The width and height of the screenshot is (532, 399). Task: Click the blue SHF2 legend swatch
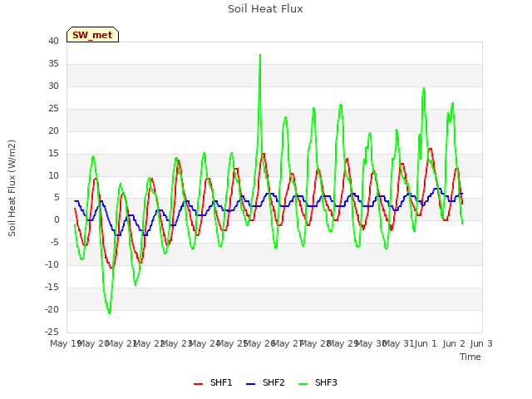pyautogui.click(x=250, y=384)
